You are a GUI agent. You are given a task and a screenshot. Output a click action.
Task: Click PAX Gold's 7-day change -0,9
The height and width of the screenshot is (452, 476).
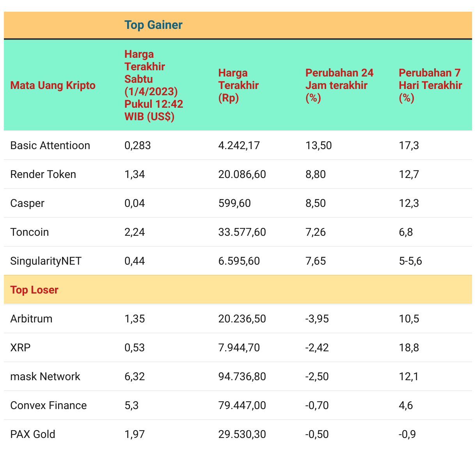[x=407, y=434]
